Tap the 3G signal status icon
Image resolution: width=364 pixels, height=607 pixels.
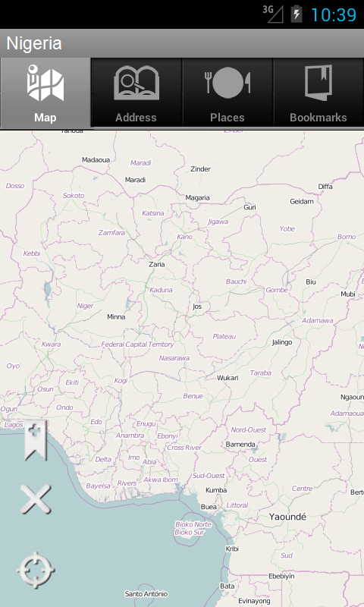(273, 14)
